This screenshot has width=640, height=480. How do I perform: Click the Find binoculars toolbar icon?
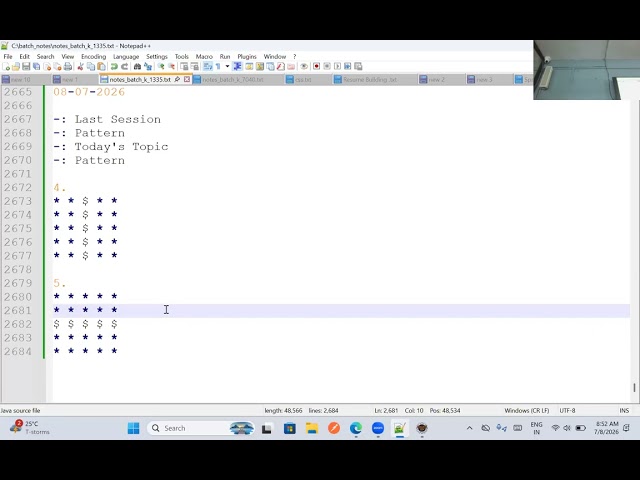pos(137,66)
